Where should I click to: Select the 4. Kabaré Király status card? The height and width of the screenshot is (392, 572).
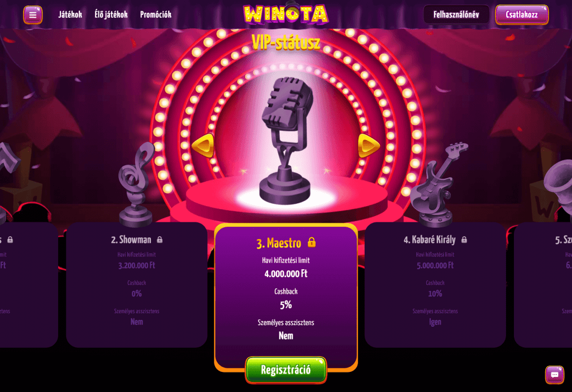pyautogui.click(x=435, y=285)
